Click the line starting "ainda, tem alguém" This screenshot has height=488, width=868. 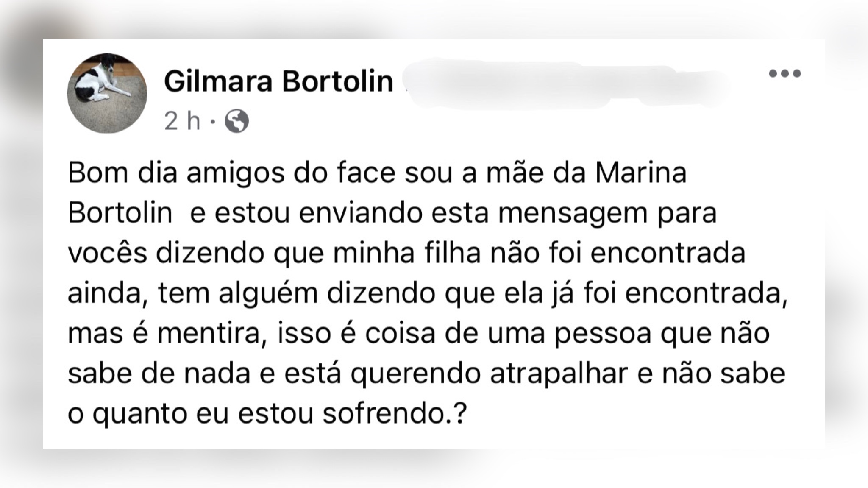428,293
